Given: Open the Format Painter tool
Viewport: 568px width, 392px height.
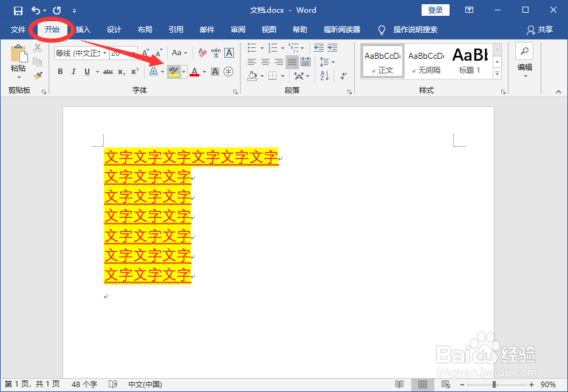Looking at the screenshot, I should pyautogui.click(x=38, y=75).
